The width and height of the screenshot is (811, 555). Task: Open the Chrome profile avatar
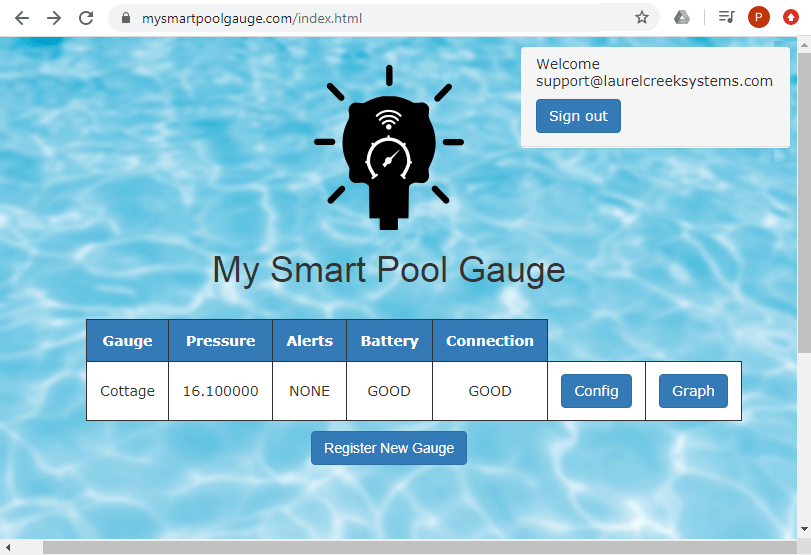(758, 18)
